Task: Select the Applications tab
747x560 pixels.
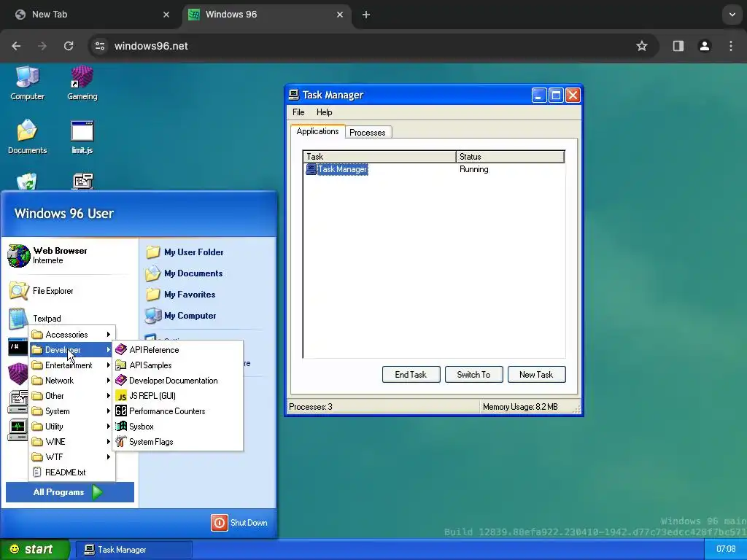Action: click(x=318, y=131)
